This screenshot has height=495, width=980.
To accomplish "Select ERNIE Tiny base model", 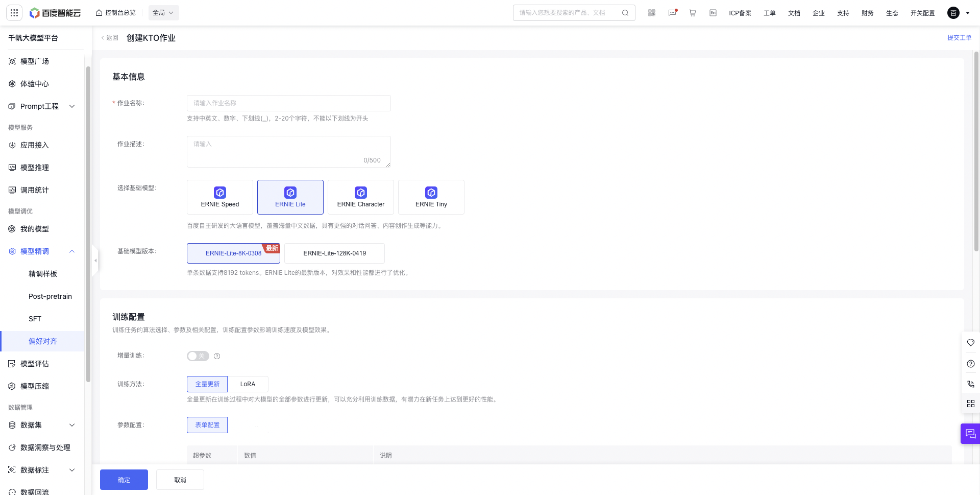I will 431,197.
